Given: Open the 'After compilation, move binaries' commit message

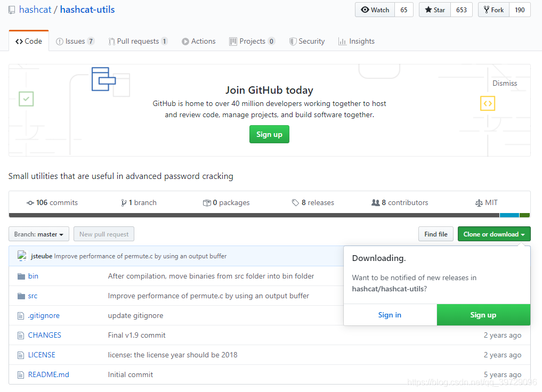Looking at the screenshot, I should pos(211,276).
